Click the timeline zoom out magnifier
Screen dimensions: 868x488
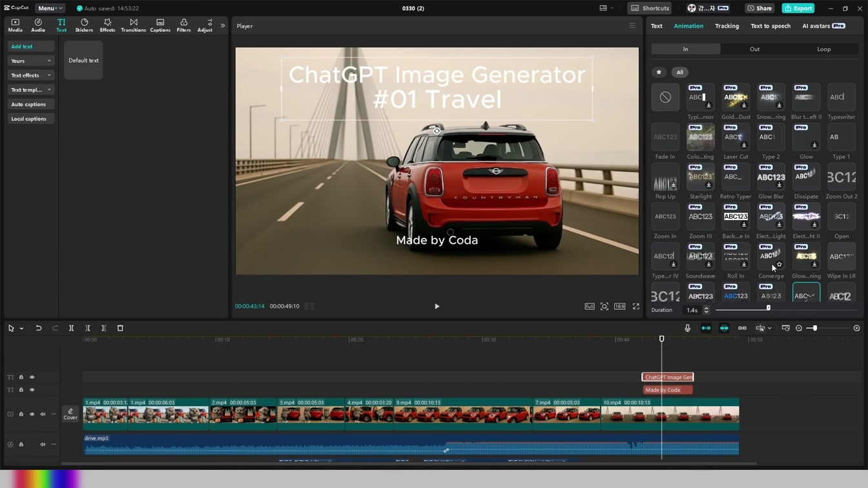pos(799,328)
